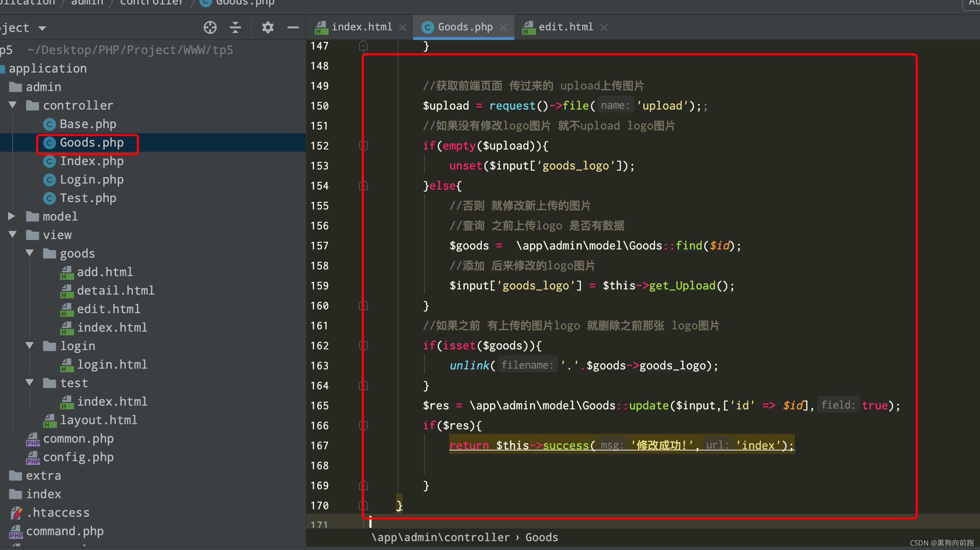
Task: Close the Goods.php editor tab
Action: pos(503,27)
